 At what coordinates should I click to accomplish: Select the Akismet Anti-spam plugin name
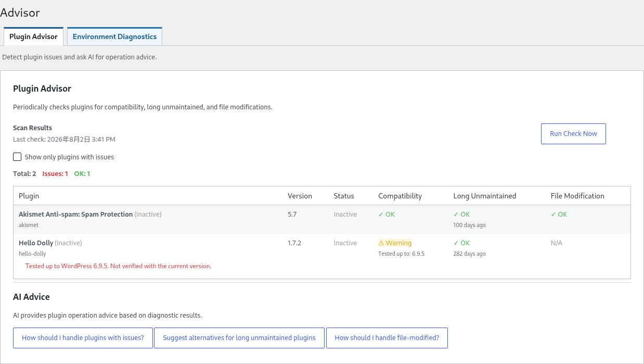[x=75, y=215]
